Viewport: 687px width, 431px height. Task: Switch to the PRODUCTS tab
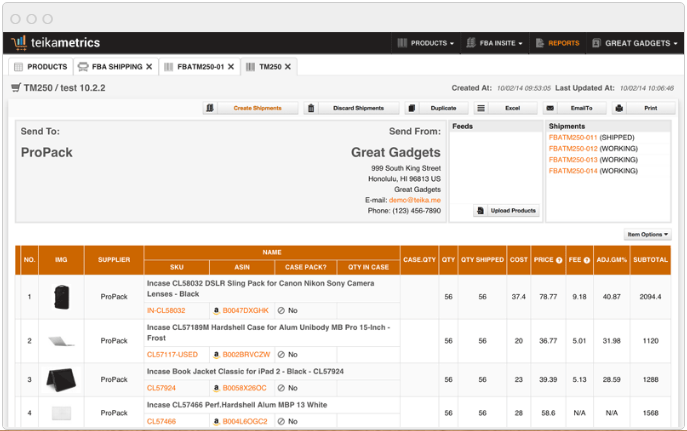coord(41,67)
